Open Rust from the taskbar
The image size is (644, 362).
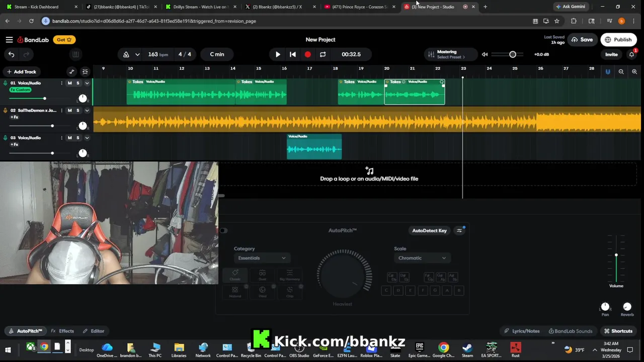pos(515,349)
